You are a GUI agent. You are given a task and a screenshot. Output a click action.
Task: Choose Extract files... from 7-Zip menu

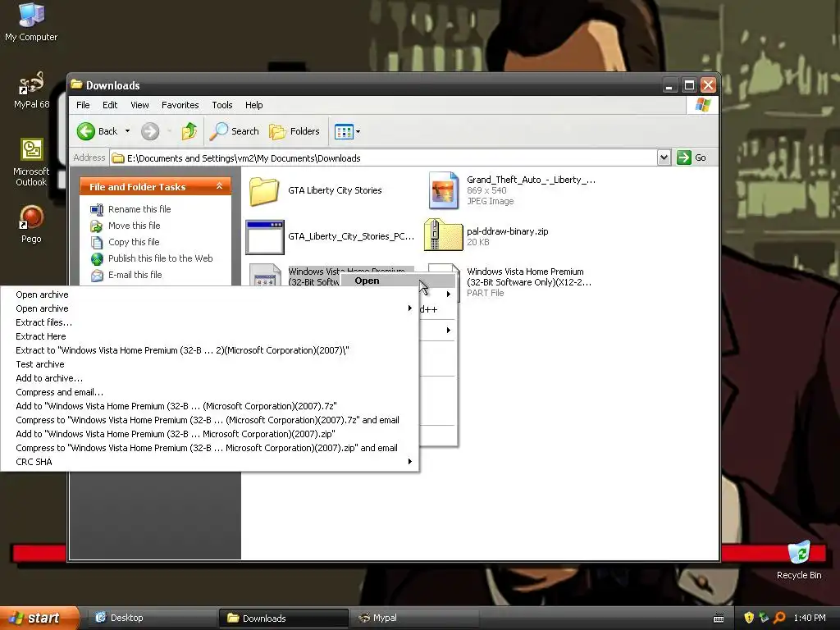click(x=209, y=322)
